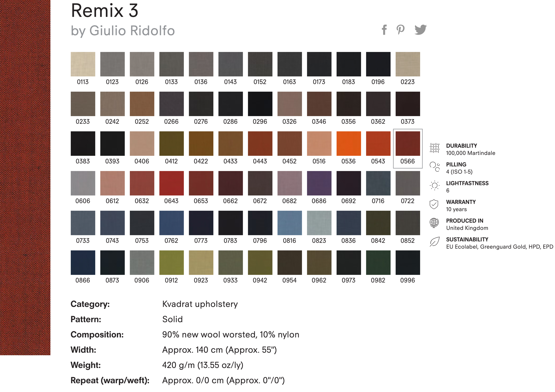Viewport: 555px width, 392px height.
Task: Select the grey swatch 0606
Action: click(83, 183)
